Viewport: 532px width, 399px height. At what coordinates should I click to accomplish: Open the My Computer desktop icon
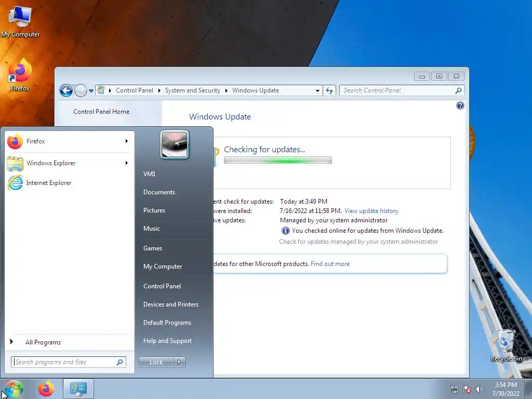point(20,21)
